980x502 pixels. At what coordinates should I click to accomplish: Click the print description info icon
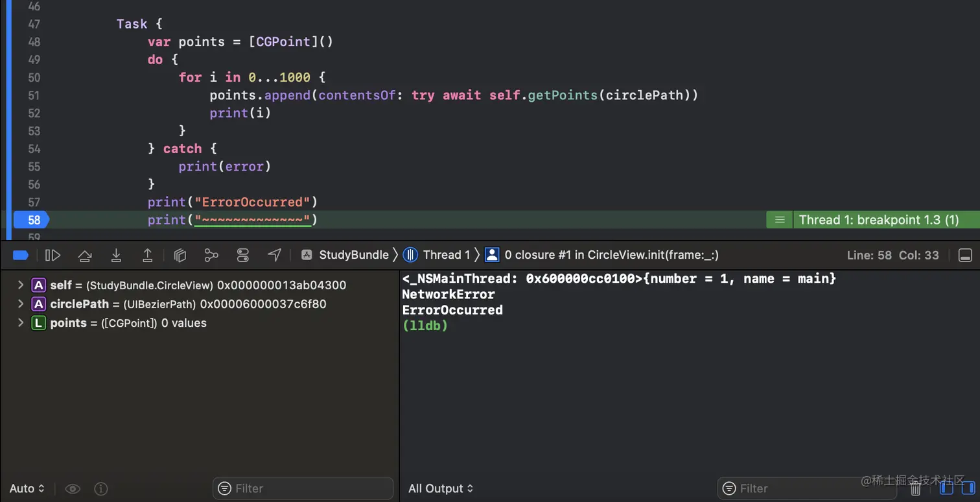[x=101, y=488]
